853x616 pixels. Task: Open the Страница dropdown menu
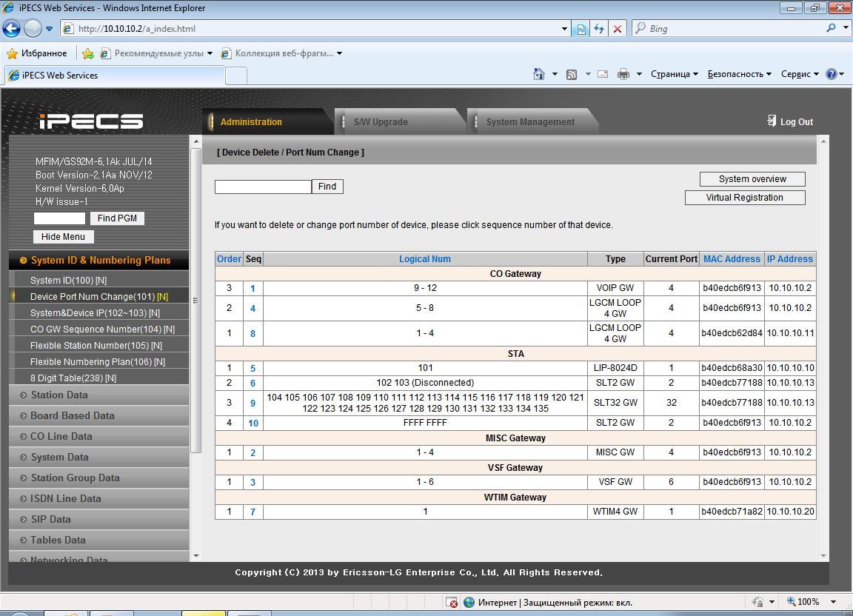[x=675, y=74]
